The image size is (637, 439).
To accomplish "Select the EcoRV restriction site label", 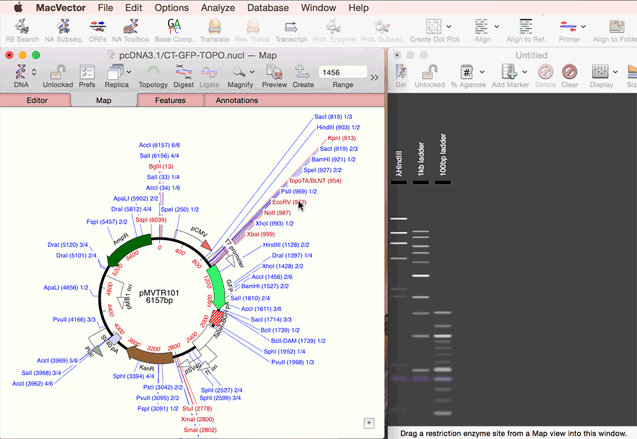I will 289,202.
